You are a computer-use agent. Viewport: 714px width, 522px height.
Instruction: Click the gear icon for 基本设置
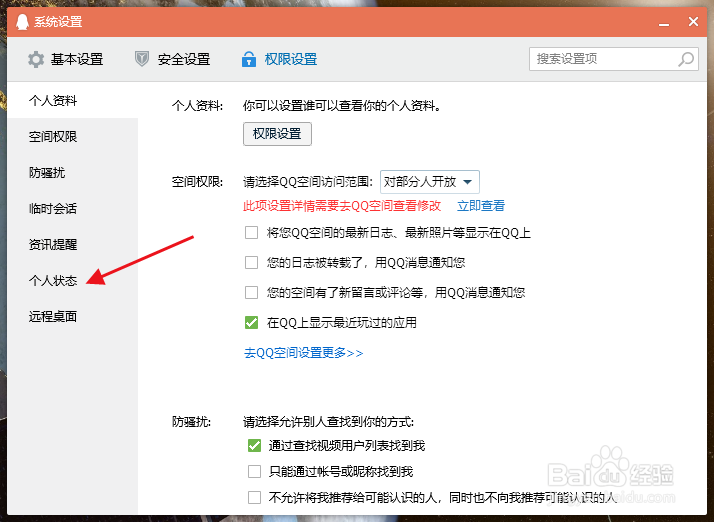click(36, 59)
